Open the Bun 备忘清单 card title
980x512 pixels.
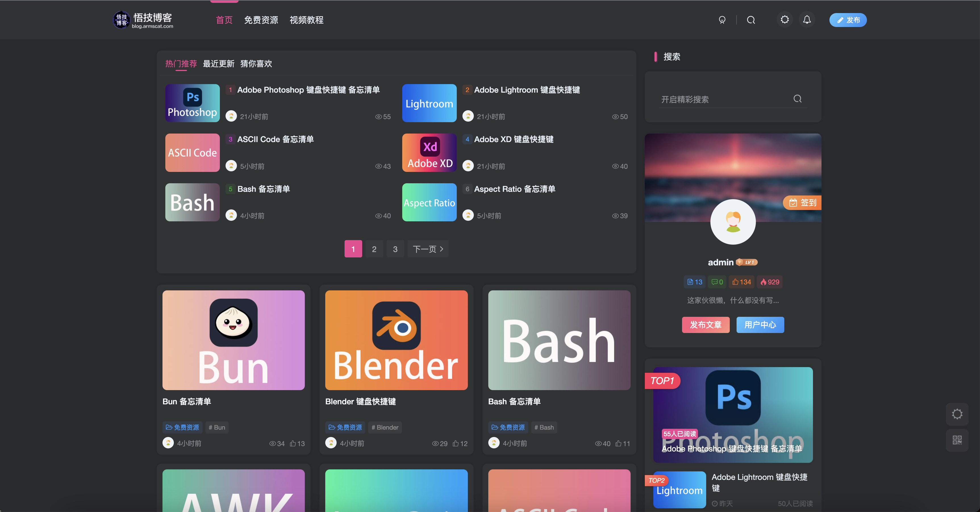pos(187,401)
